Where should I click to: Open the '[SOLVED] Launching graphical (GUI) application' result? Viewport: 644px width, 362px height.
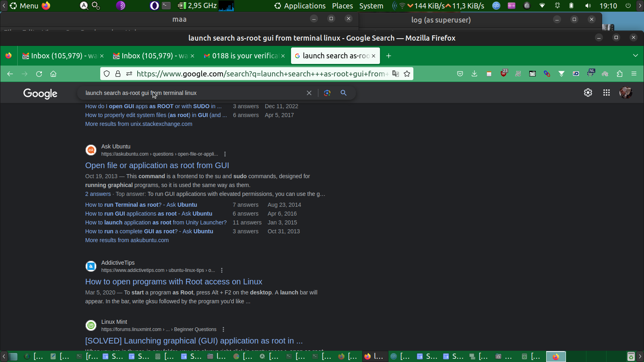tap(194, 341)
